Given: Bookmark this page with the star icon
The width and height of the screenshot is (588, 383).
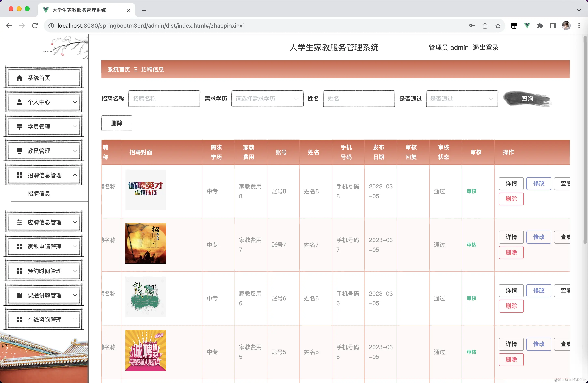Looking at the screenshot, I should 498,26.
